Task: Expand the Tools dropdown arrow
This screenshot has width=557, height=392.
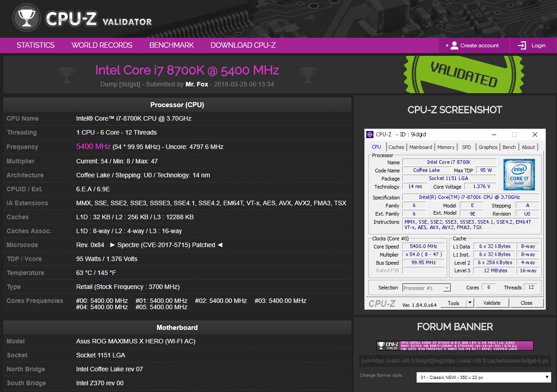Action: pyautogui.click(x=470, y=303)
